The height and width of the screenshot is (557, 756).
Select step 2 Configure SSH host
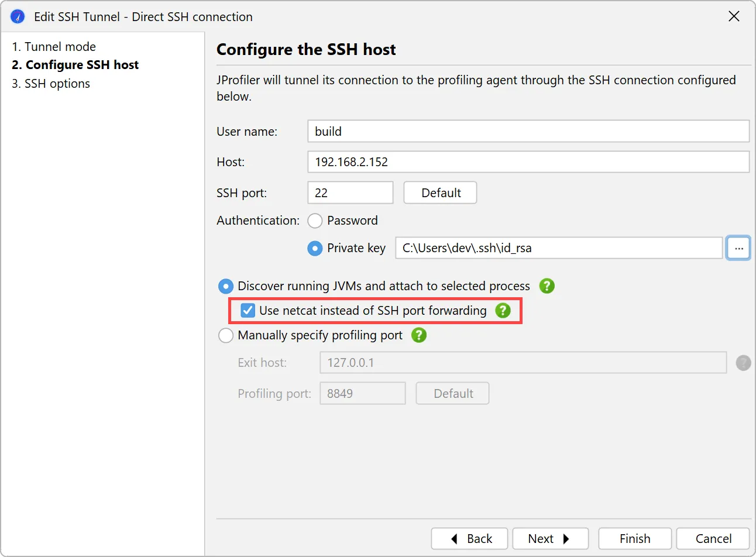coord(75,65)
